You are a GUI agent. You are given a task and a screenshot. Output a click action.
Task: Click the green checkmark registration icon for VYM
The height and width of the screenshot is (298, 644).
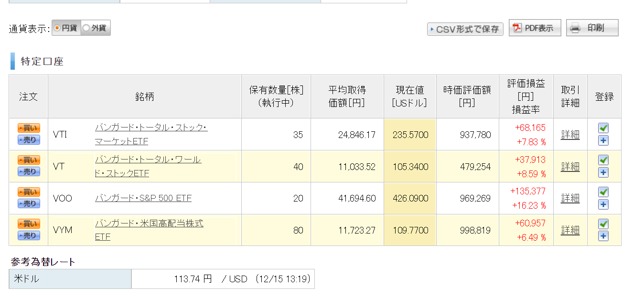pos(603,224)
